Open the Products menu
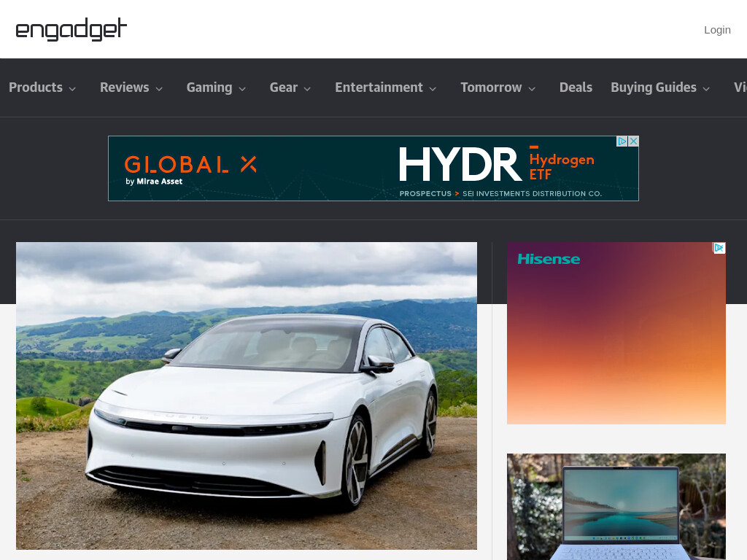This screenshot has height=560, width=747. point(36,87)
